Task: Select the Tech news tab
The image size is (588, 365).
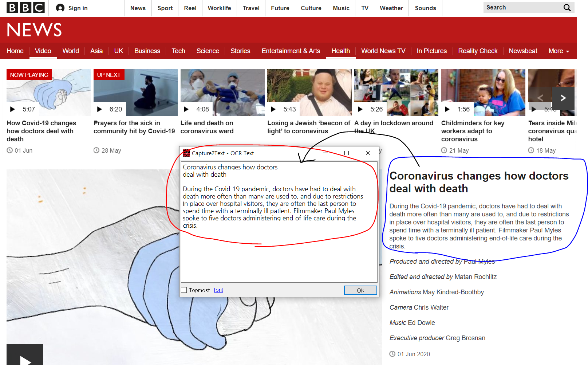Action: (178, 51)
